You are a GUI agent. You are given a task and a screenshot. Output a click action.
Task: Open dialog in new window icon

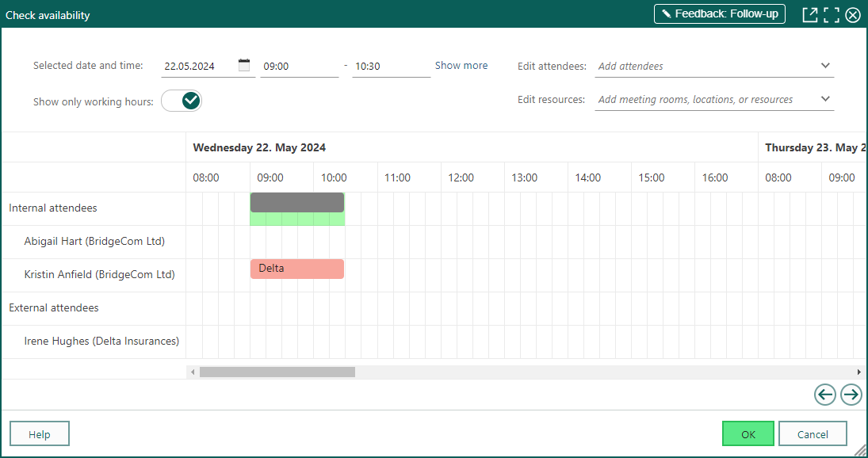(810, 14)
